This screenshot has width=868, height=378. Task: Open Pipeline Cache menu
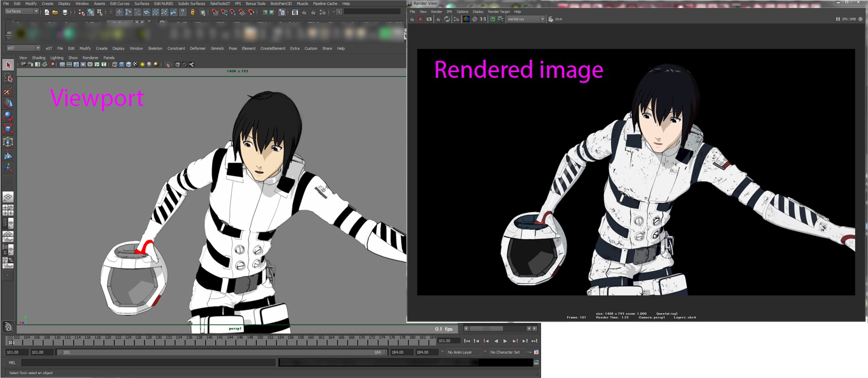pos(325,4)
